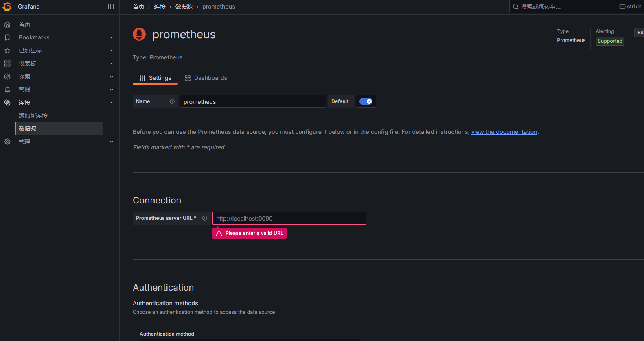Toggle the Default data source switch
Image resolution: width=644 pixels, height=341 pixels.
(x=366, y=101)
